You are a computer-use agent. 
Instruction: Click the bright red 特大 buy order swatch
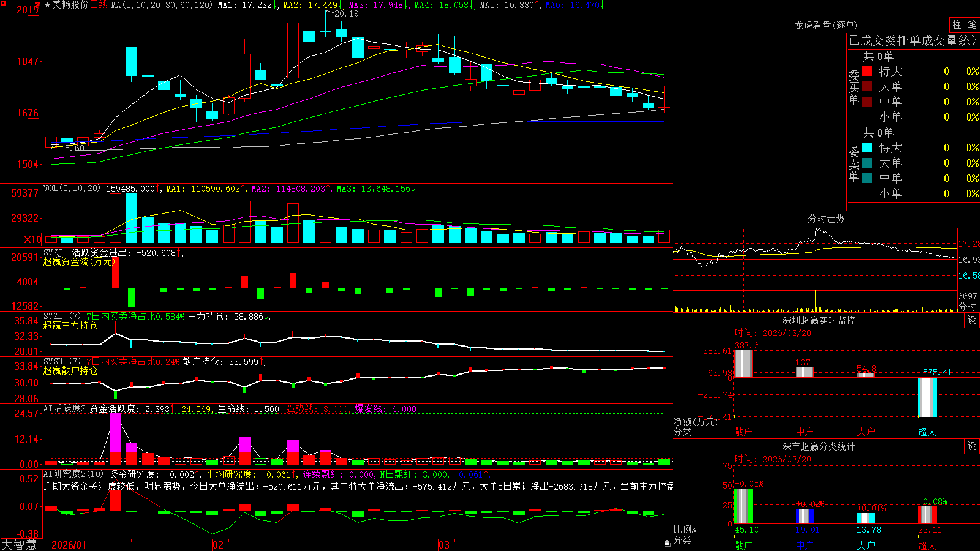pos(867,71)
